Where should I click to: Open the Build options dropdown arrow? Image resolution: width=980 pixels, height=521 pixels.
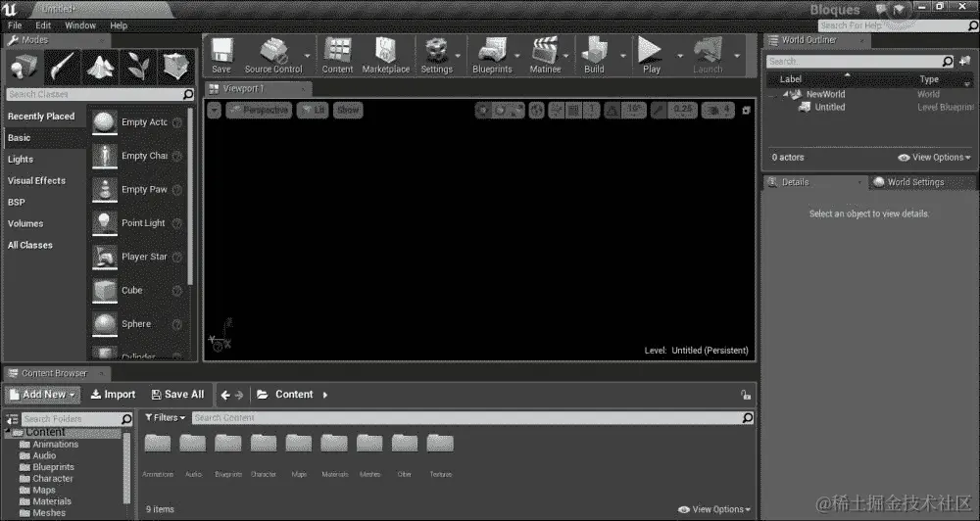(622, 56)
